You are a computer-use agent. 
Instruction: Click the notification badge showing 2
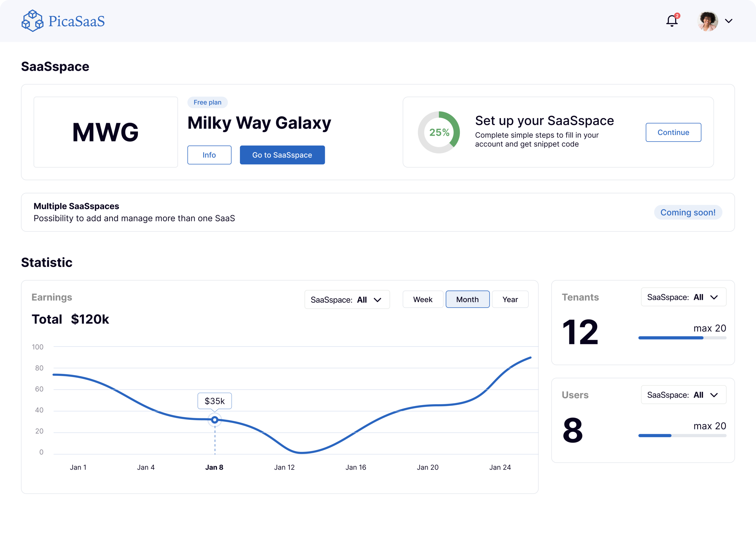[677, 15]
